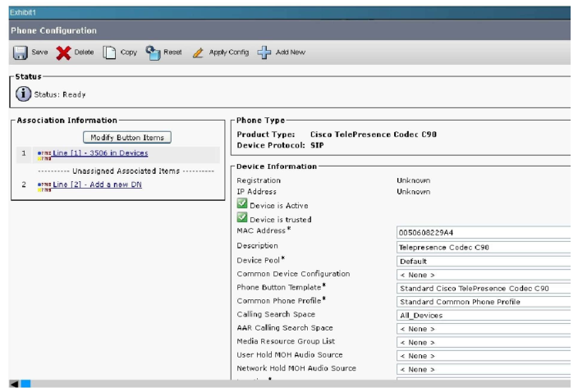This screenshot has width=578, height=392.
Task: Click the IP Address Unknown value
Action: pos(414,192)
